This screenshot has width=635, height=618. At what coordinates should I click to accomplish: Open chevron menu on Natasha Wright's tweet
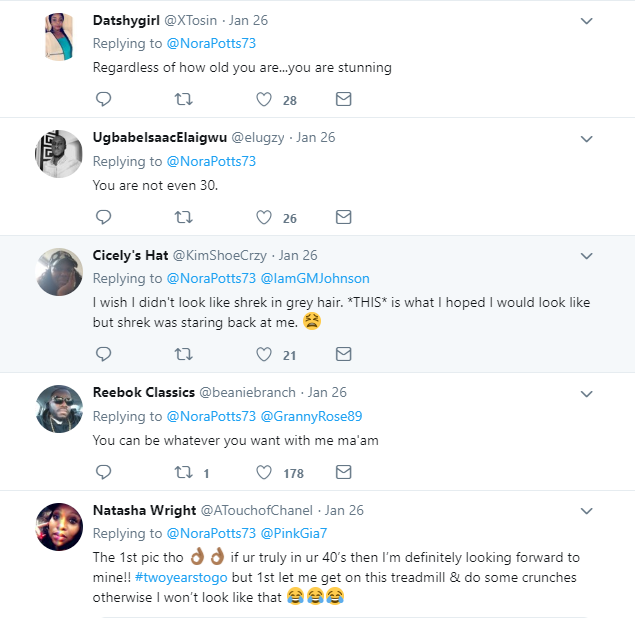[x=587, y=511]
